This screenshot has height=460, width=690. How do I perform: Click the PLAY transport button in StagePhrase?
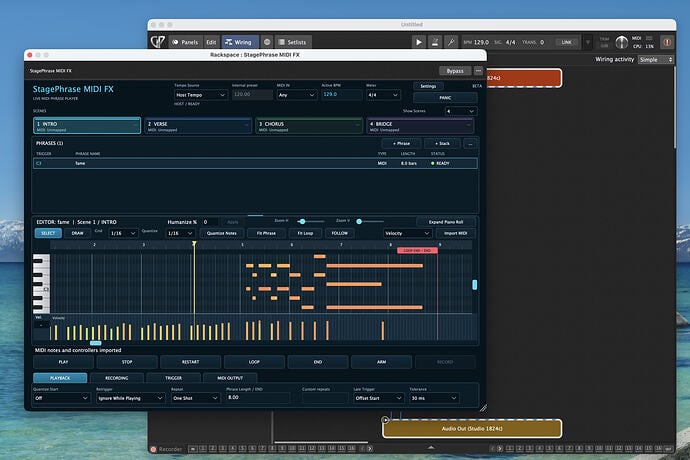[63, 362]
